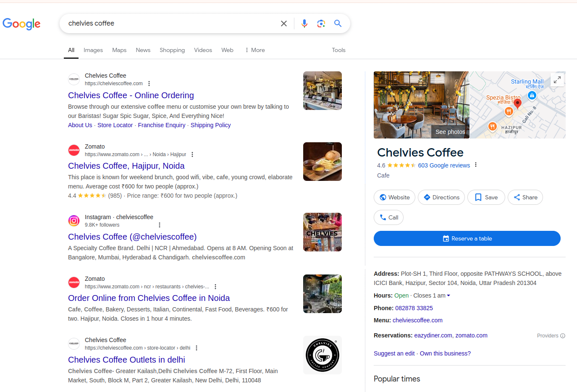Click the See photos thumbnail in the panel
The width and height of the screenshot is (577, 392).
(x=450, y=131)
